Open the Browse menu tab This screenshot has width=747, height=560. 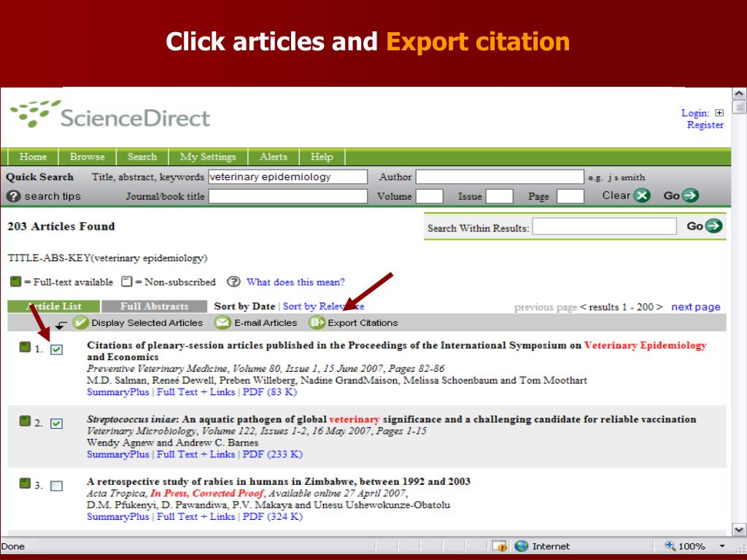pyautogui.click(x=87, y=157)
